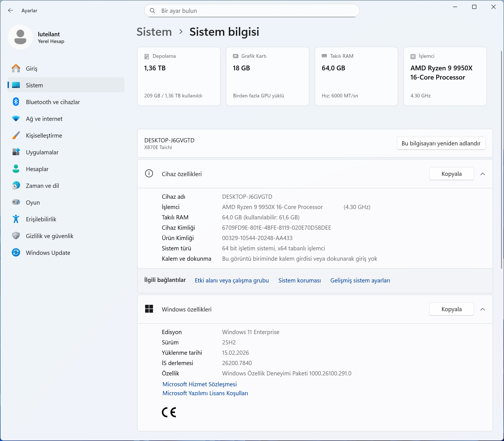Click the Giriş home icon

click(16, 68)
